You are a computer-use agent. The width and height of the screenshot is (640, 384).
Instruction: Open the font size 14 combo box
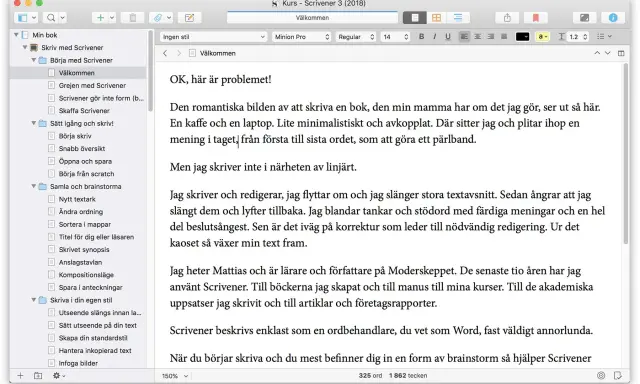395,37
